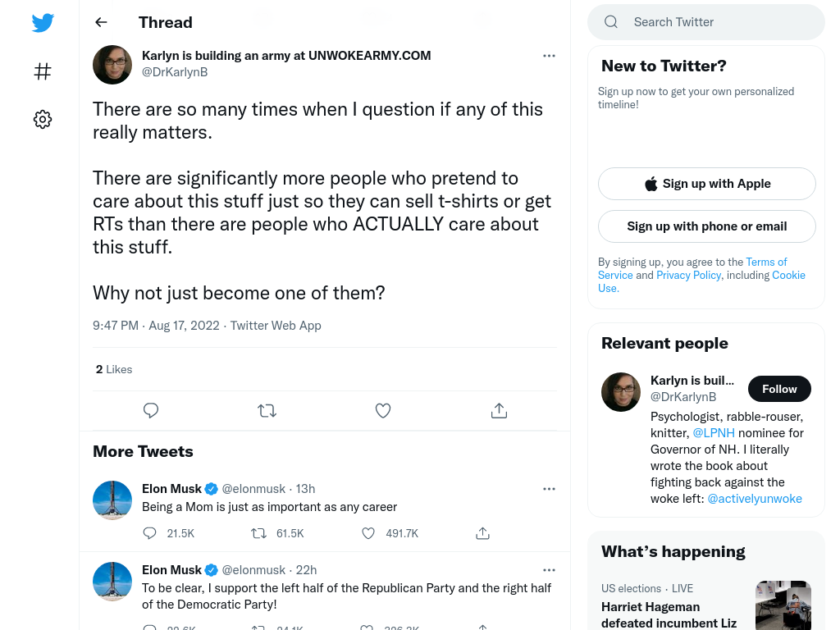
Task: Click the Twitter bird logo
Action: [x=43, y=23]
